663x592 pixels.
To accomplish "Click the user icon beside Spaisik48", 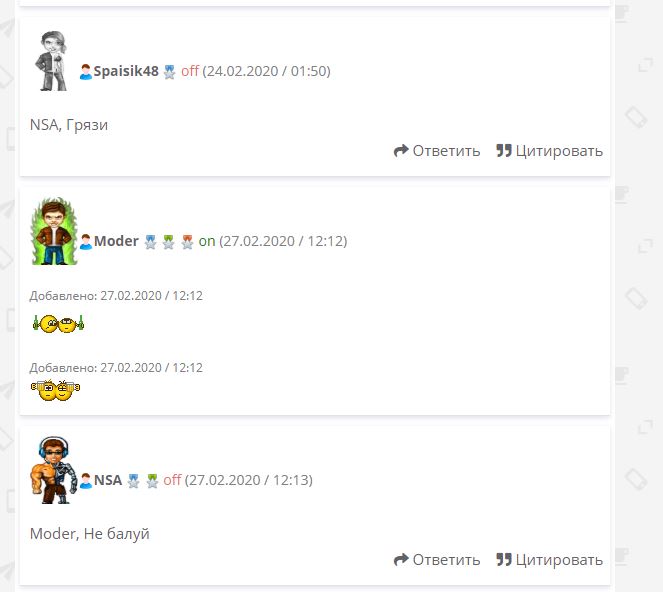I will 85,71.
